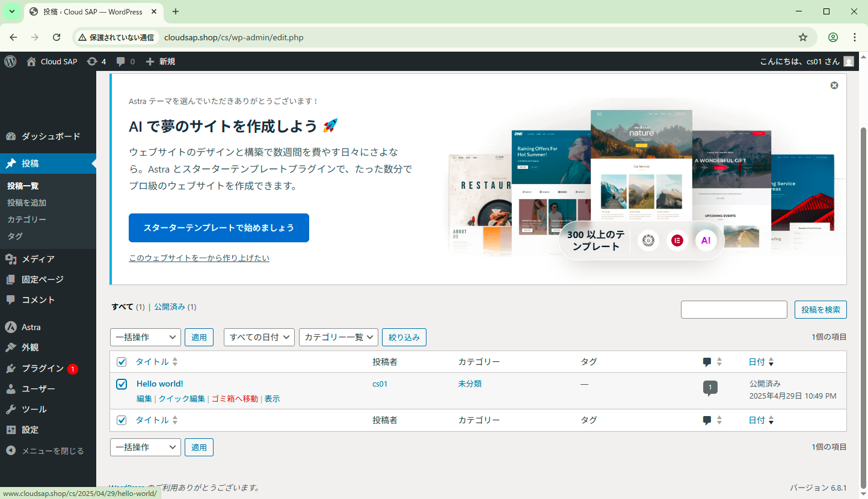This screenshot has height=499, width=868.
Task: Click このウェブサイトを一から作り上げたい link
Action: click(x=199, y=258)
